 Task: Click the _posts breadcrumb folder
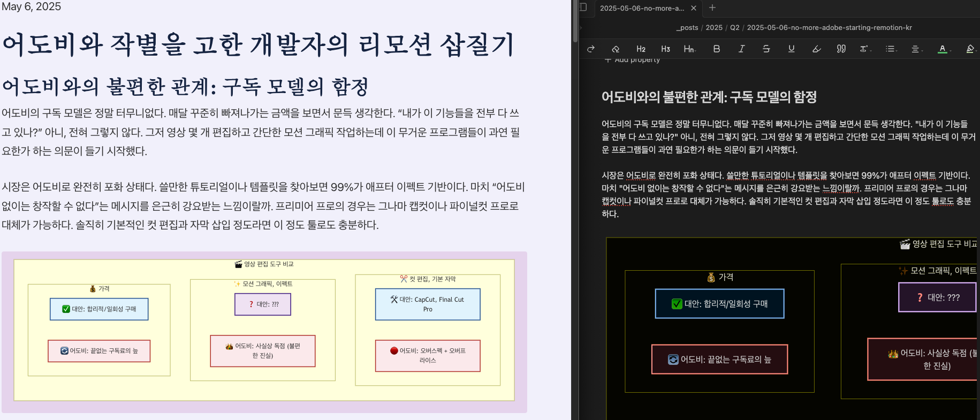point(687,27)
